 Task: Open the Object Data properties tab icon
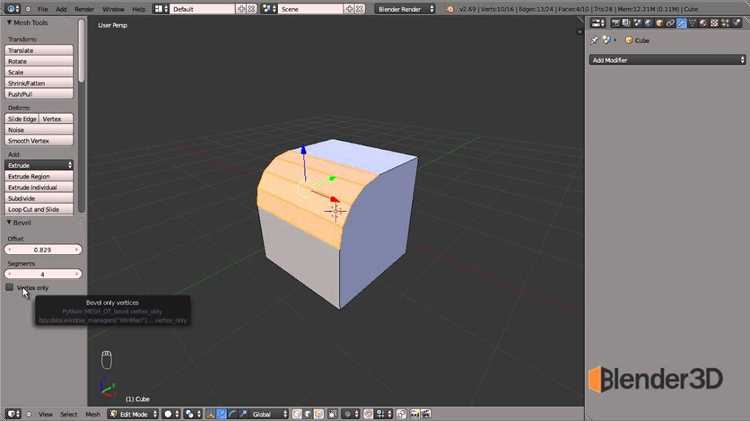point(693,22)
